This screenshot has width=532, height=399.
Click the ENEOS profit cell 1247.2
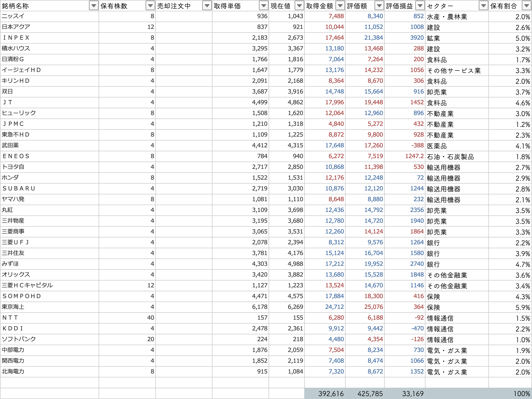pos(405,156)
